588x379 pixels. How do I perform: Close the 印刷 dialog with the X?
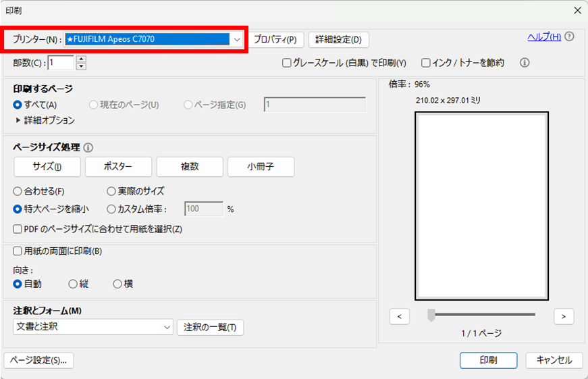[x=577, y=11]
